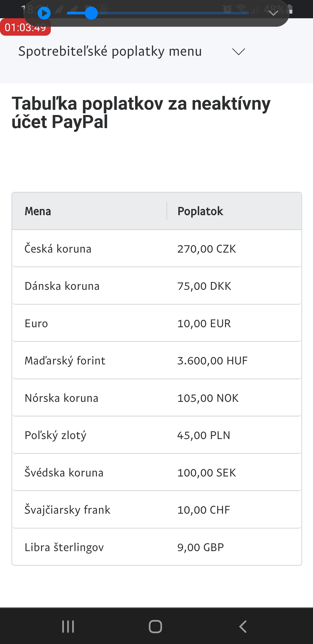Viewport: 313px width, 644px height.
Task: Tap the Švajčiarsky frank row
Action: tap(67, 510)
